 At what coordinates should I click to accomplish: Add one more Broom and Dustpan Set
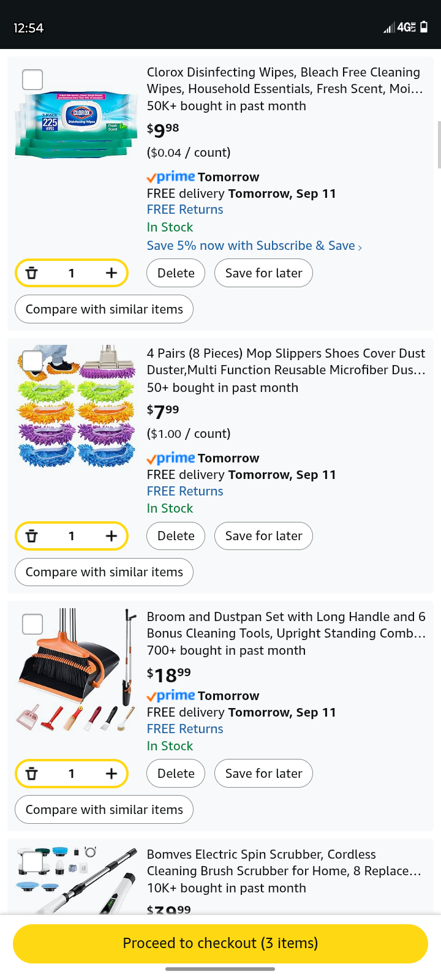pos(111,774)
